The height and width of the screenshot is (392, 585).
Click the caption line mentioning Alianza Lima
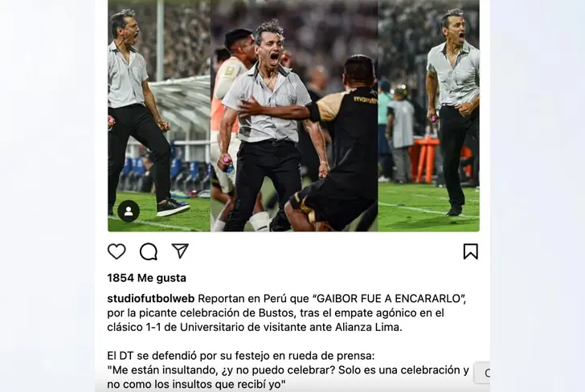(x=255, y=327)
